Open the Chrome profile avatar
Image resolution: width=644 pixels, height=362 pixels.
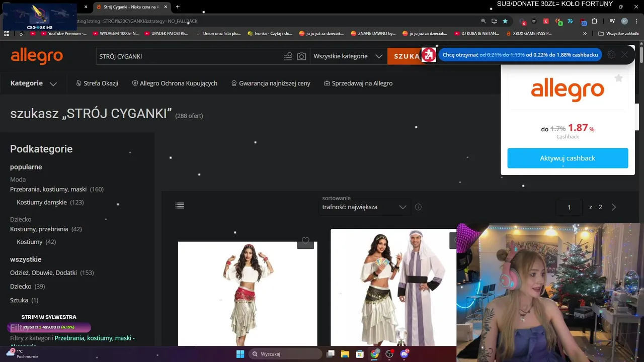point(624,21)
